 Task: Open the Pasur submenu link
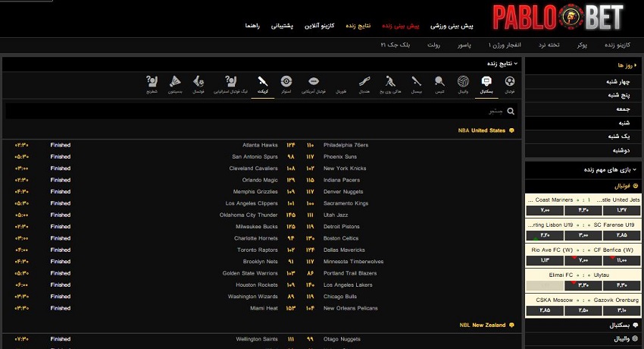(x=464, y=45)
